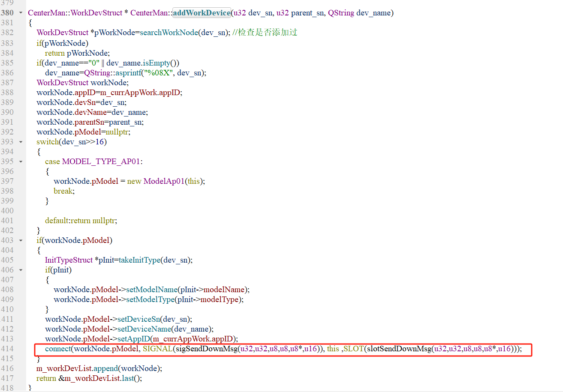
Task: Click the searchWorkNode call on line 382
Action: click(169, 33)
